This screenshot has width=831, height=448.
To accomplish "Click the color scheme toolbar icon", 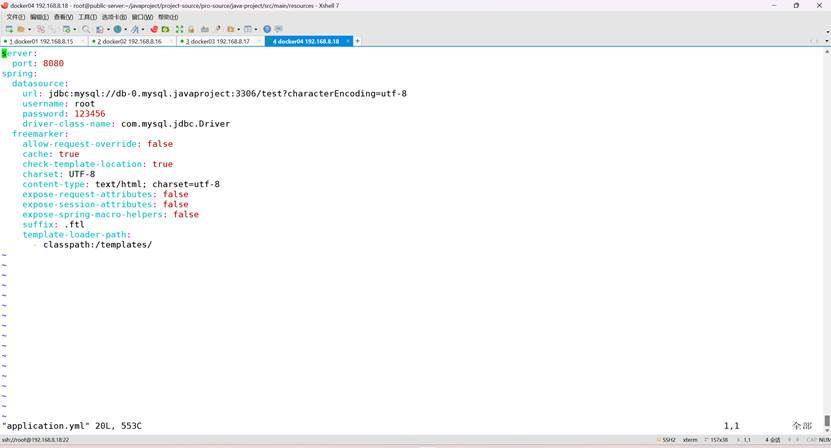I will pos(100,29).
